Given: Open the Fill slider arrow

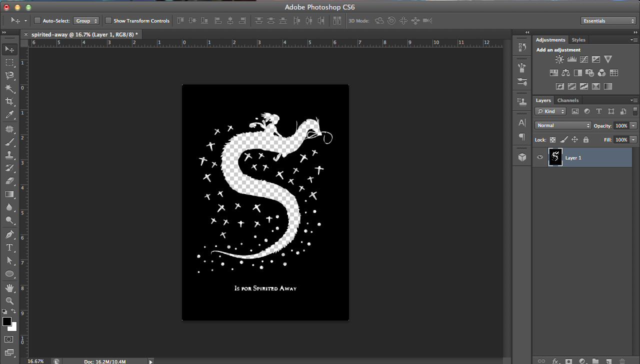Looking at the screenshot, I should coord(633,140).
